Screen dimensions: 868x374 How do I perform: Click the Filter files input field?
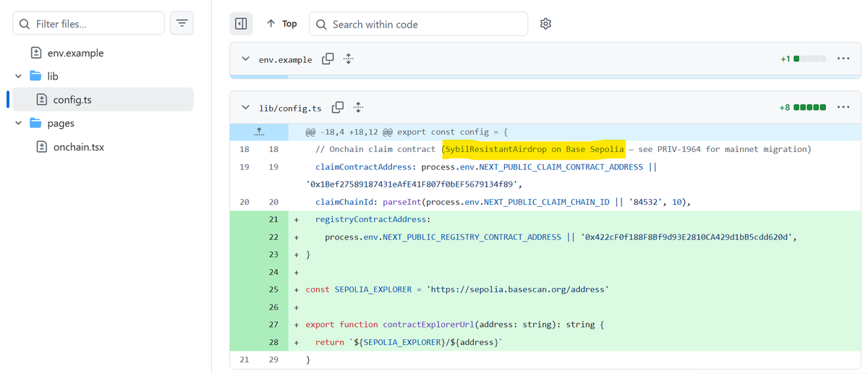(x=89, y=24)
